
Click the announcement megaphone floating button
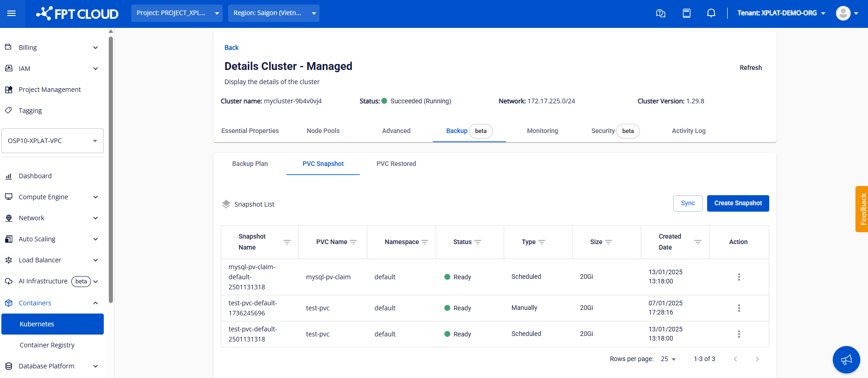coord(846,360)
